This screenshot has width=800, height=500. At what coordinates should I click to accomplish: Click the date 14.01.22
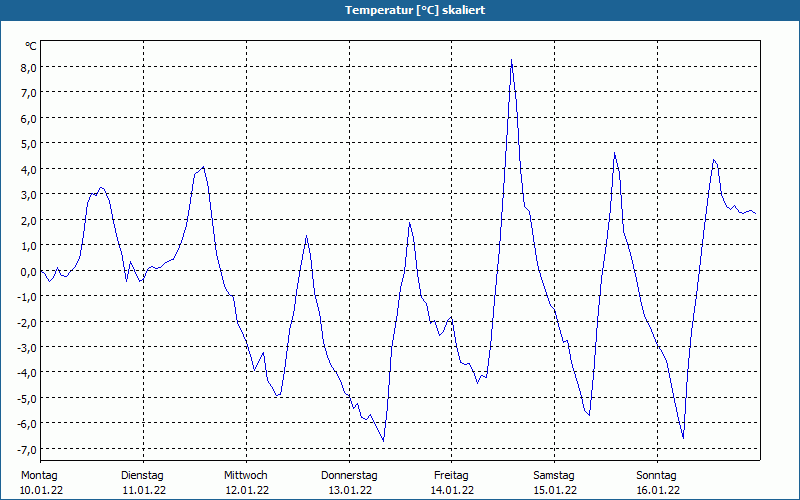pyautogui.click(x=452, y=490)
